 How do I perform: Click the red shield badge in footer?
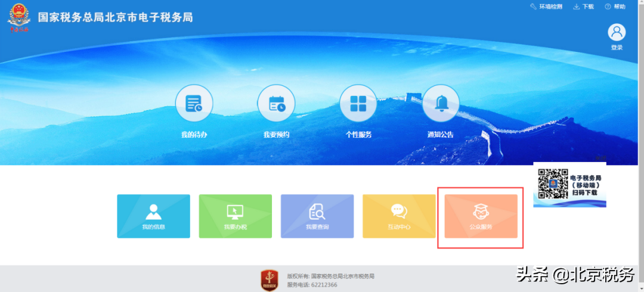click(x=270, y=280)
